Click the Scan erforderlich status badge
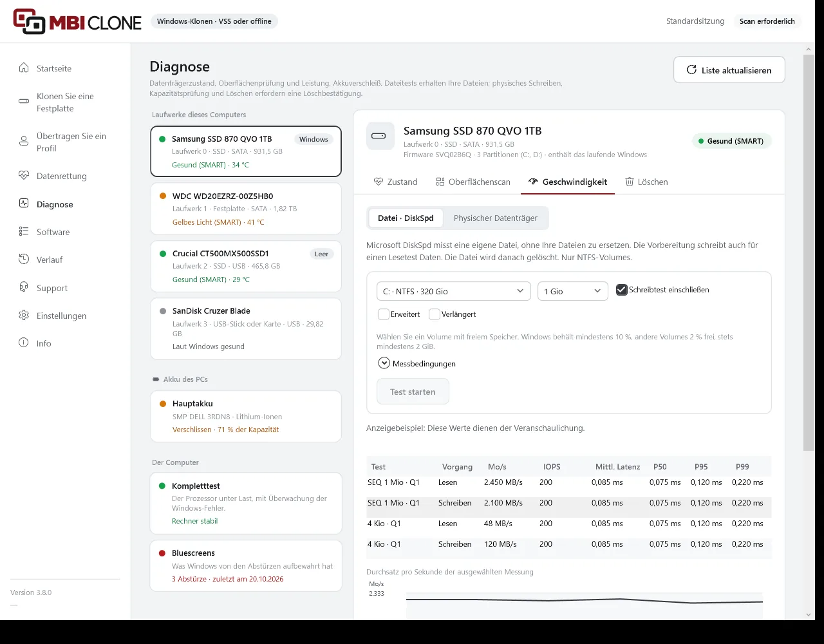Image resolution: width=824 pixels, height=644 pixels. point(767,21)
